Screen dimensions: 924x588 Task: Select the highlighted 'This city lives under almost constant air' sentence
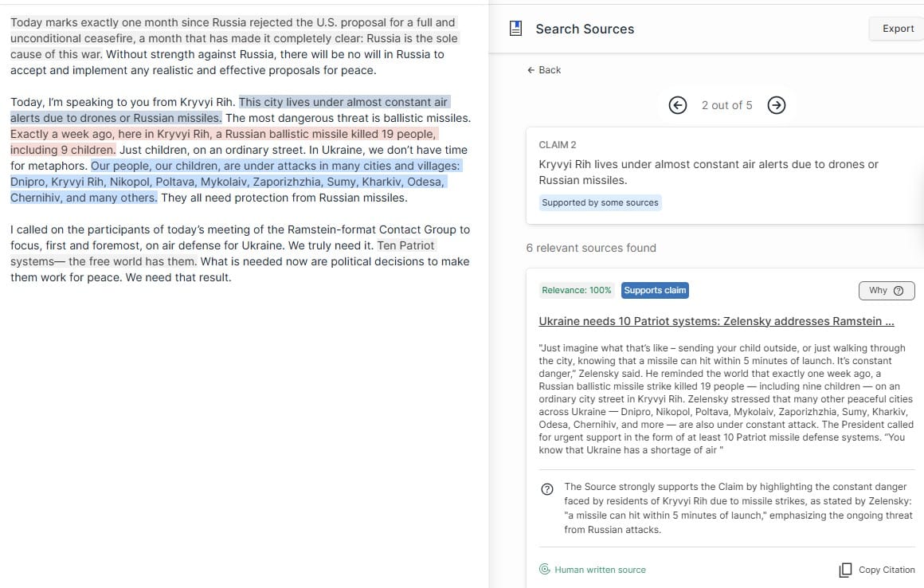click(230, 110)
